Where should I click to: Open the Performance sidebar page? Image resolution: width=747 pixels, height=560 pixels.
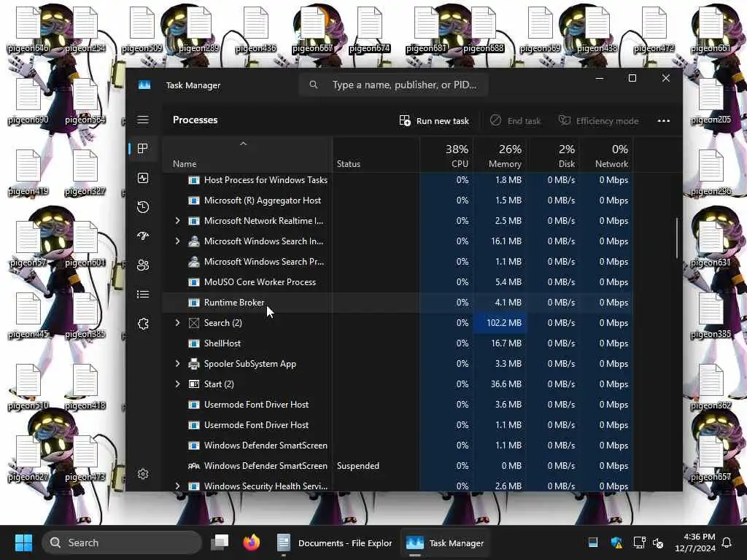(143, 178)
